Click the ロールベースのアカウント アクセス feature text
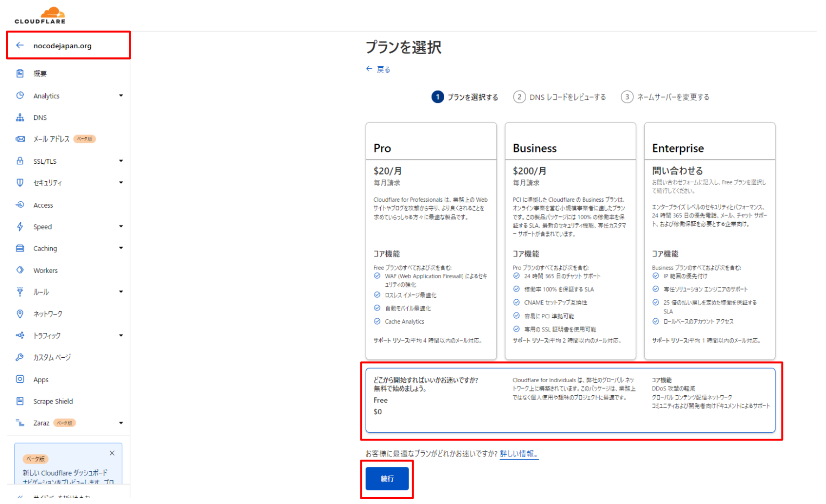The image size is (826, 504). (698, 322)
